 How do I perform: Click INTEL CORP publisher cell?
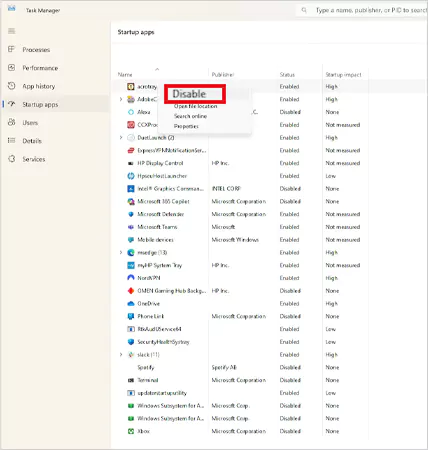[x=226, y=189]
